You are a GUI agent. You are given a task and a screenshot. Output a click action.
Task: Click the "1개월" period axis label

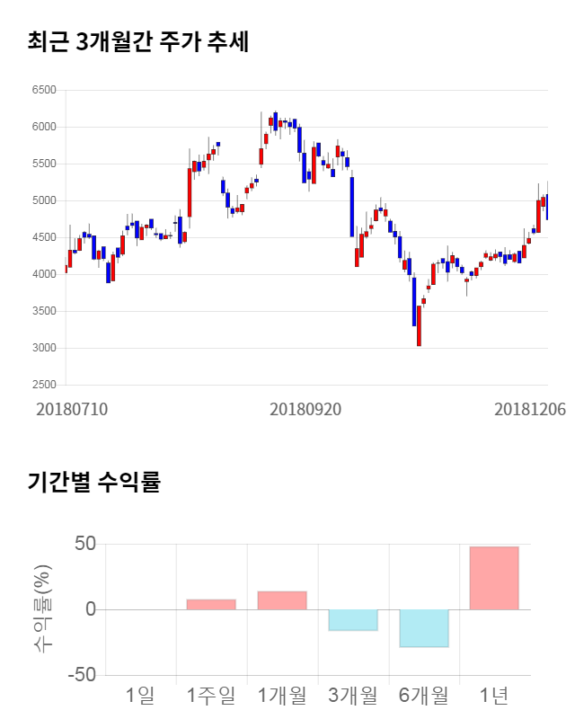[282, 695]
